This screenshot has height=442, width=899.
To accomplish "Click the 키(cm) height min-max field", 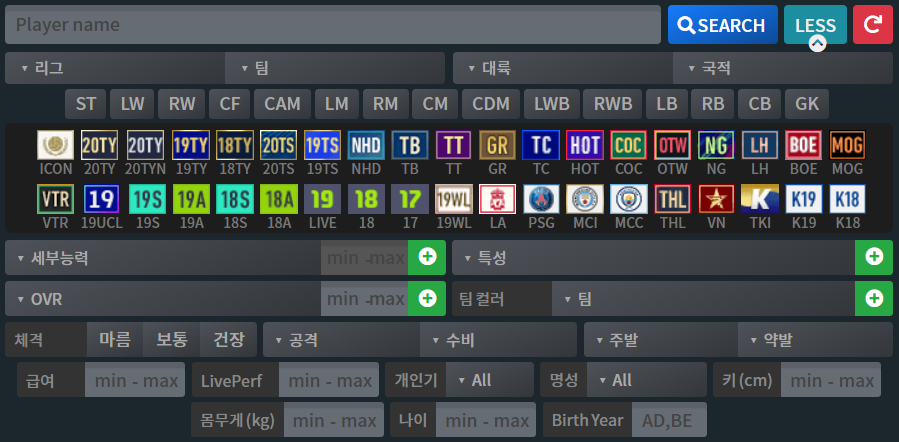I will point(831,380).
